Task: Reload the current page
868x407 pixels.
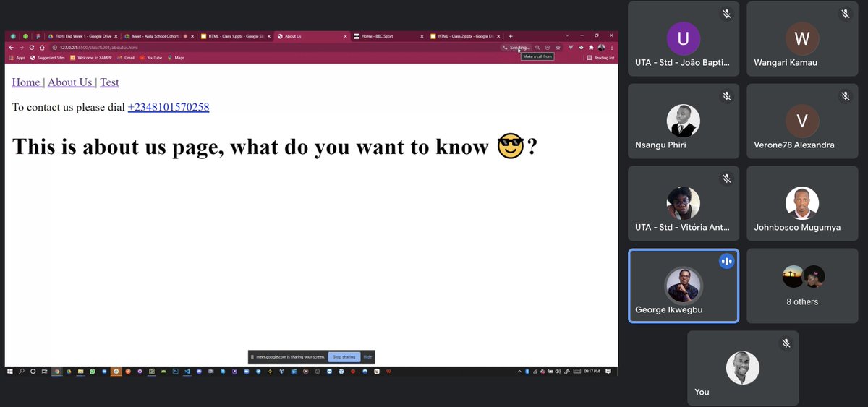Action: coord(32,48)
